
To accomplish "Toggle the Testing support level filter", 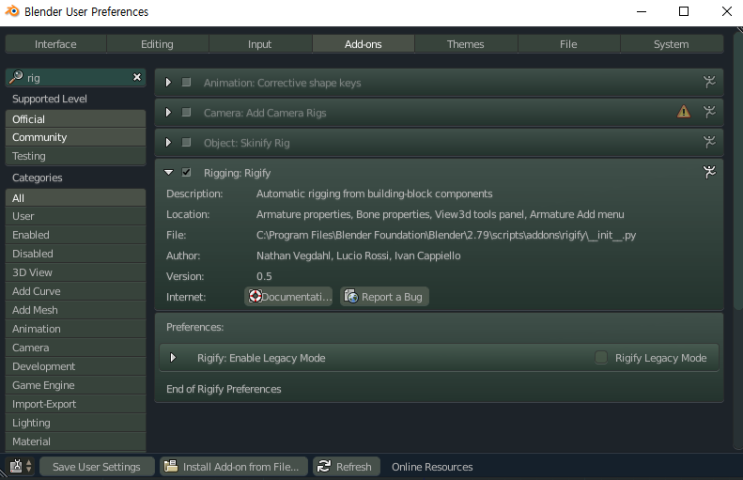I will [x=76, y=156].
